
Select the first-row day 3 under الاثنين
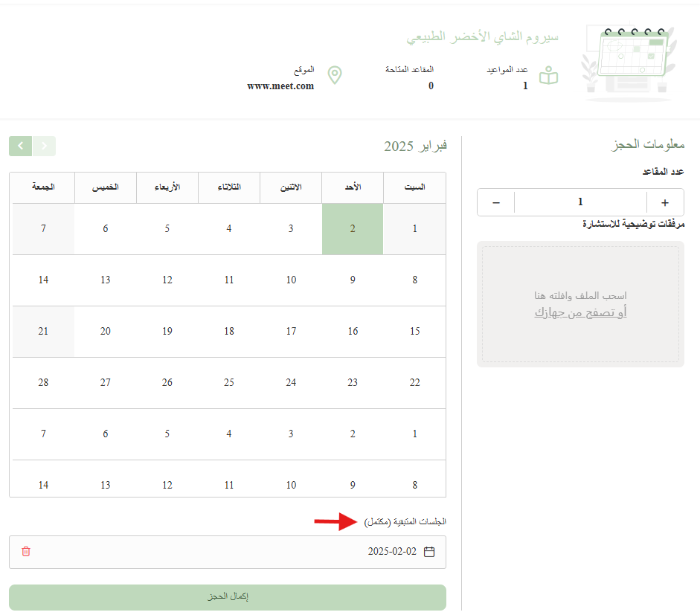click(x=291, y=229)
